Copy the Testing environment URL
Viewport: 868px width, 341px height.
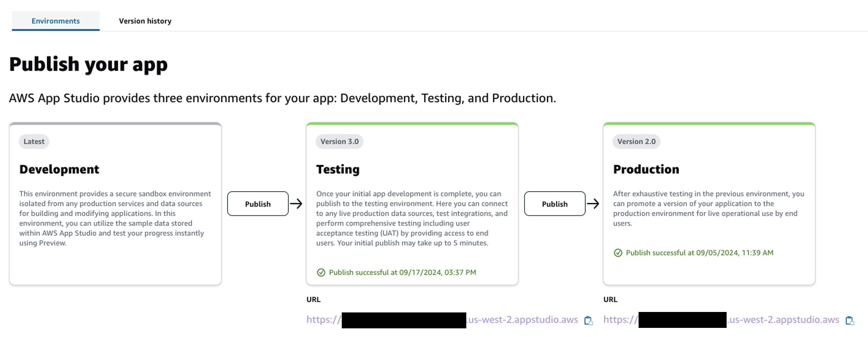click(588, 320)
